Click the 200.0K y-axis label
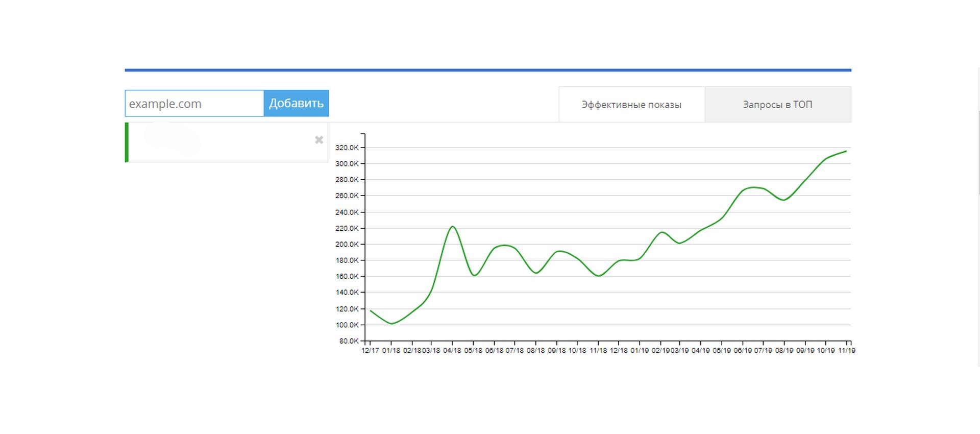Screen dimensions: 980x434 pos(347,245)
